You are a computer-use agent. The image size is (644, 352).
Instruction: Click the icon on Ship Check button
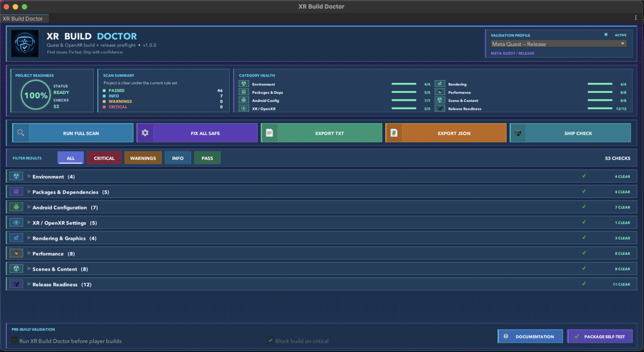518,133
